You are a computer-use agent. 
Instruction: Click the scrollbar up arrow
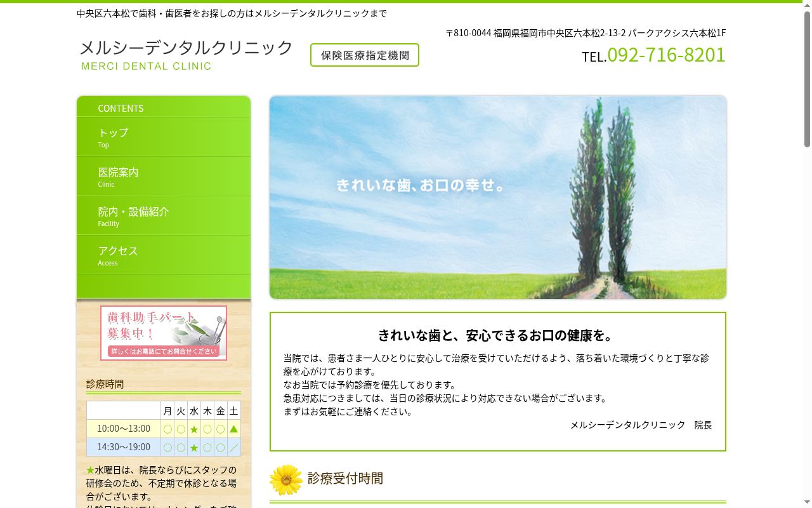pos(807,5)
